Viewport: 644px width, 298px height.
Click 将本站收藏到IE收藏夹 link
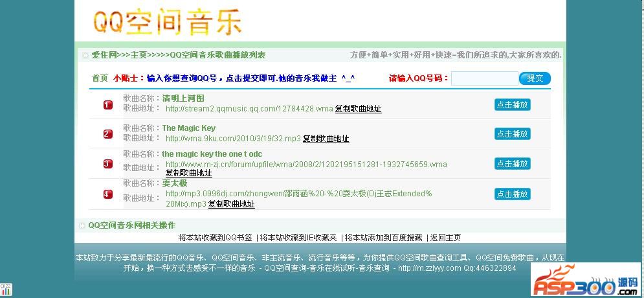pos(298,238)
